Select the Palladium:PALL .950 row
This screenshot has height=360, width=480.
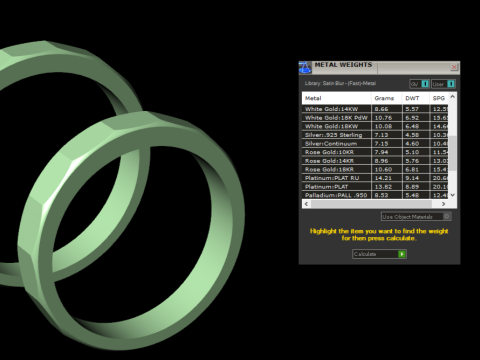pyautogui.click(x=375, y=195)
